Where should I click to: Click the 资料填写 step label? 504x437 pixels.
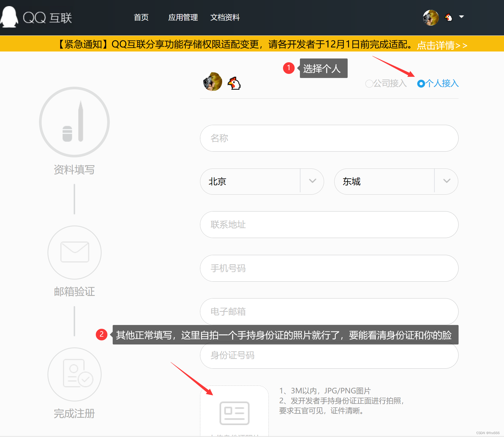(x=74, y=170)
